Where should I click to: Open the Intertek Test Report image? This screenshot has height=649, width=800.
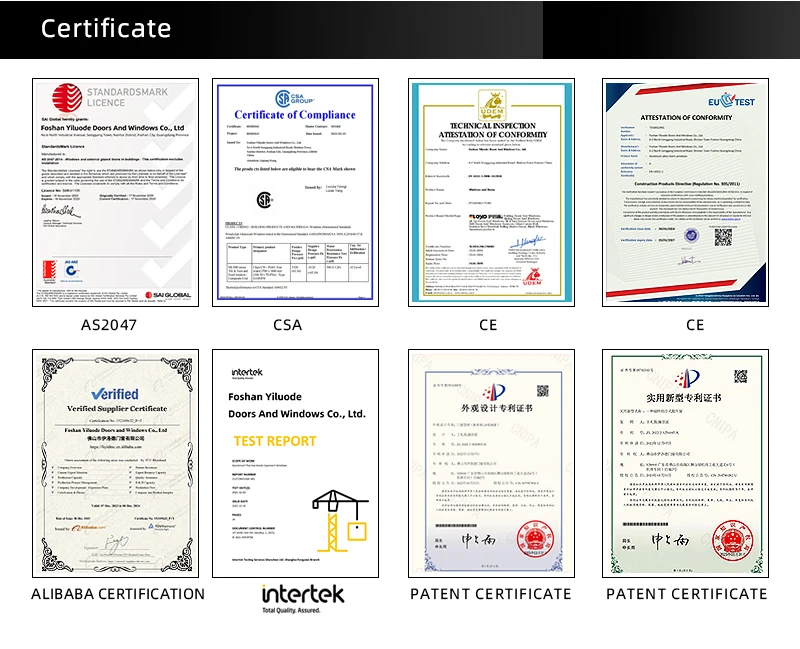coord(295,463)
